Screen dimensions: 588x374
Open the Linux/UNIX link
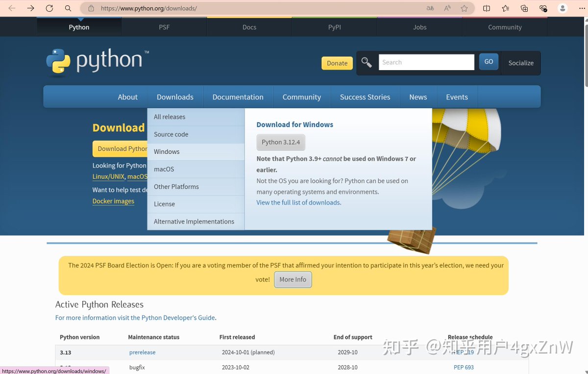(108, 176)
